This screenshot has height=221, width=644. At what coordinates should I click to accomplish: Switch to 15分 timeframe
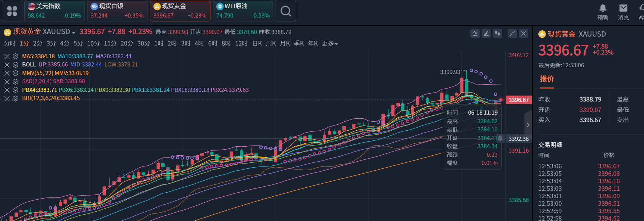tap(110, 44)
